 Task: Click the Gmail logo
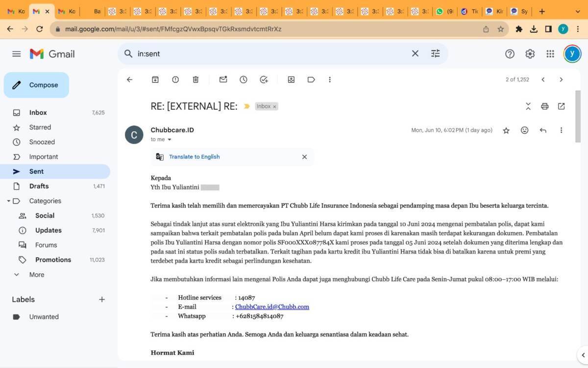[x=52, y=54]
